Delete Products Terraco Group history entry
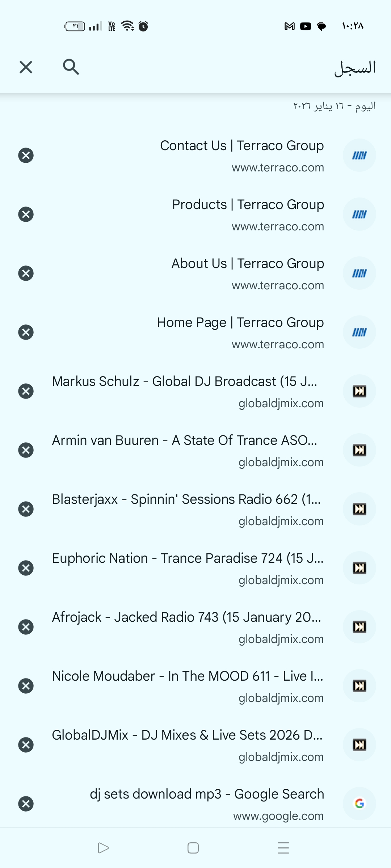The height and width of the screenshot is (868, 391). click(26, 214)
